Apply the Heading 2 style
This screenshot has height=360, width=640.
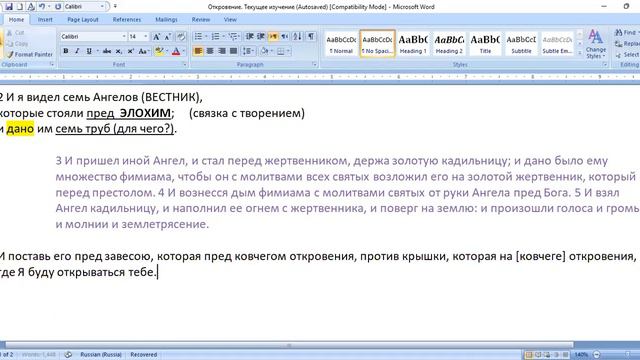pos(449,43)
